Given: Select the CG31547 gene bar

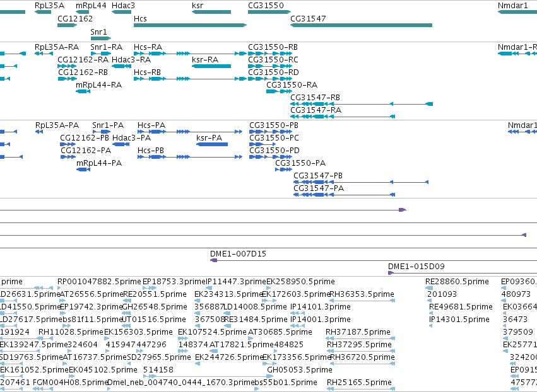Looking at the screenshot, I should pyautogui.click(x=362, y=25).
